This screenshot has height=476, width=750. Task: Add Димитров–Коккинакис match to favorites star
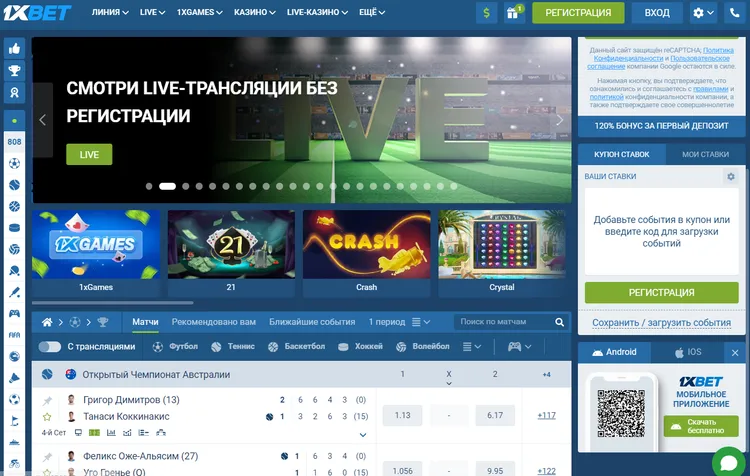pyautogui.click(x=47, y=417)
